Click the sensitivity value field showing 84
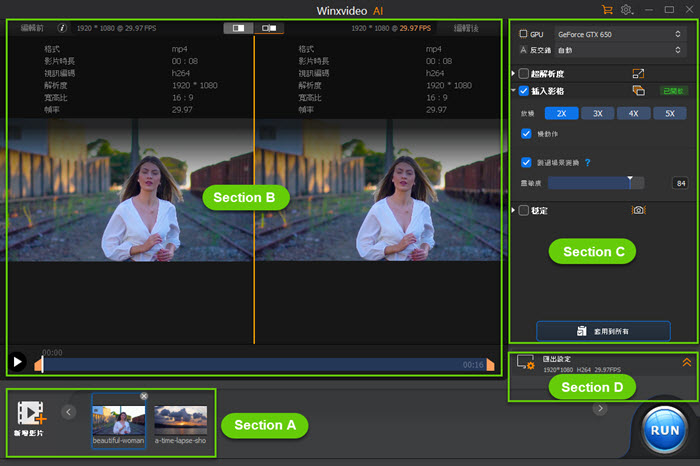Screen dimensions: 700x466 [x=680, y=183]
